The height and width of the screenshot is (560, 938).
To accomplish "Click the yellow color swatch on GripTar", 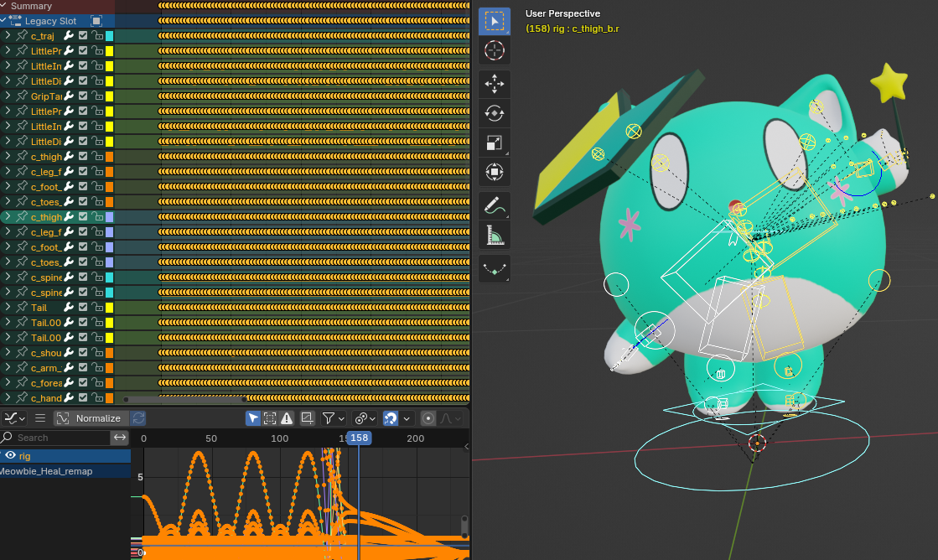I will (110, 96).
